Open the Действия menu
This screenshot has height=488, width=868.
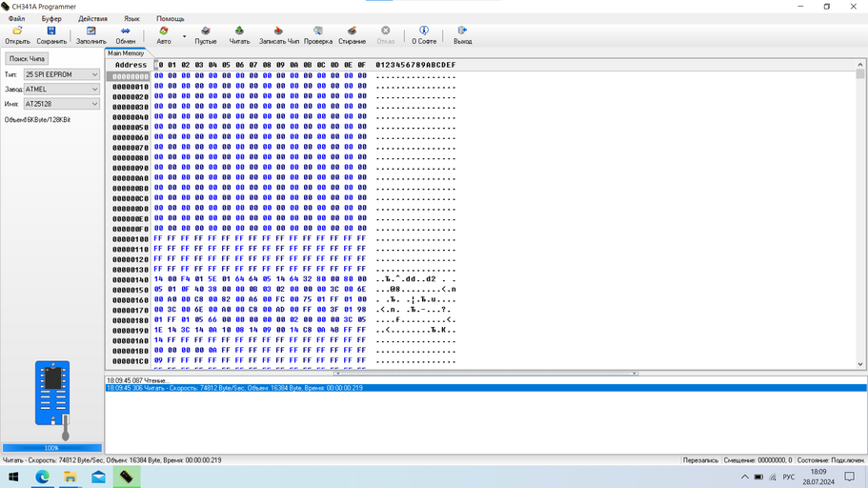pyautogui.click(x=92, y=18)
